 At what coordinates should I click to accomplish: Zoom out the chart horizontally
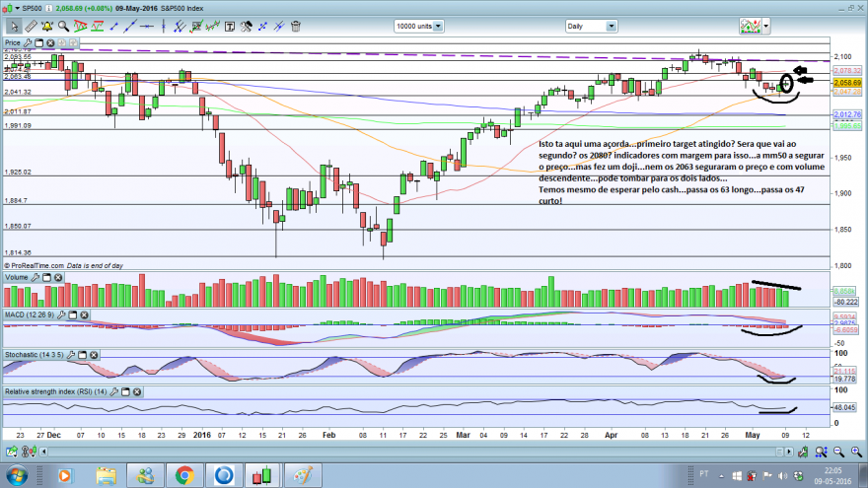838,453
